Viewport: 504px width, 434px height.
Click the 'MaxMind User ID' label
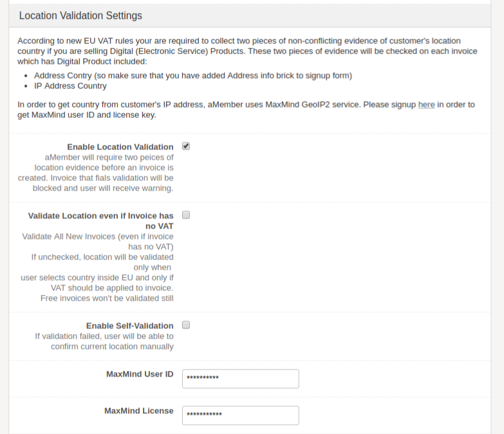tap(140, 374)
